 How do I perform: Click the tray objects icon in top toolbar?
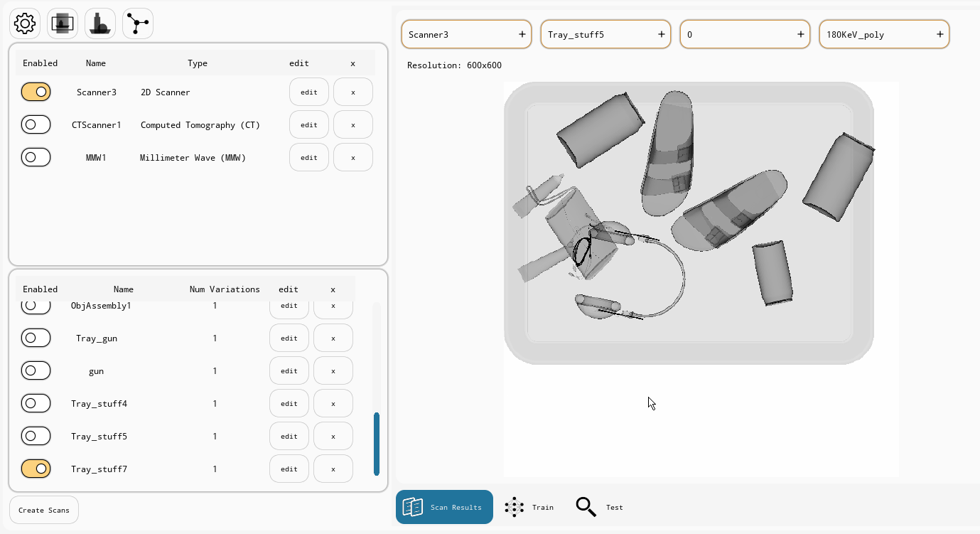pyautogui.click(x=100, y=23)
